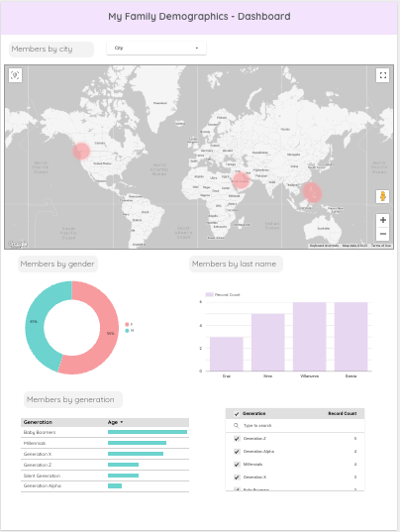The width and height of the screenshot is (400, 532).
Task: Open the City dropdown filter
Action: coord(156,49)
